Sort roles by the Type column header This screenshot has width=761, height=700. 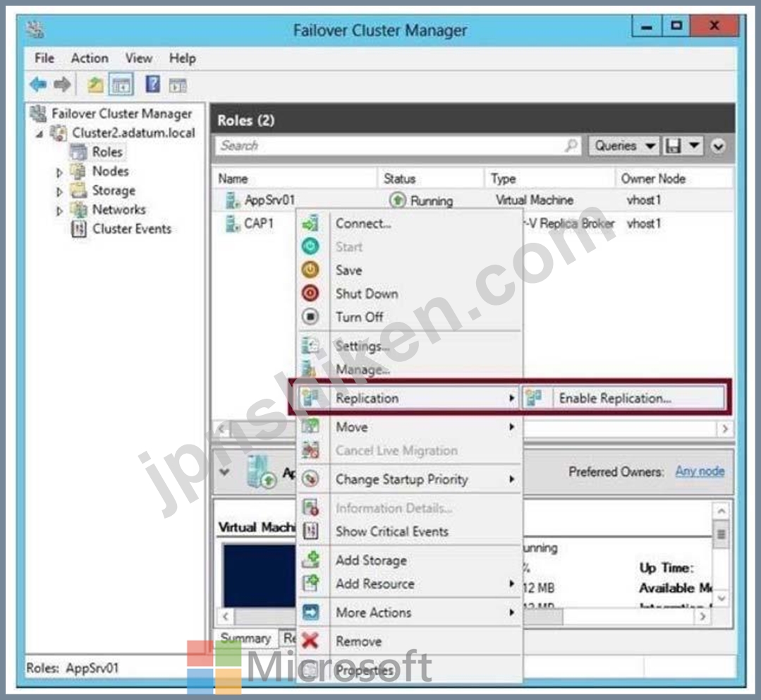click(x=550, y=179)
